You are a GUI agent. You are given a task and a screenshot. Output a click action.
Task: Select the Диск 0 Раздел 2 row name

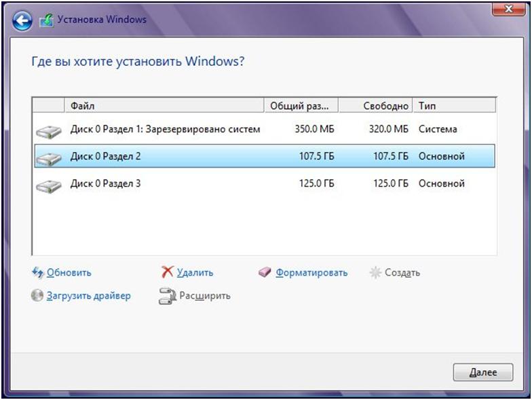[x=105, y=156]
